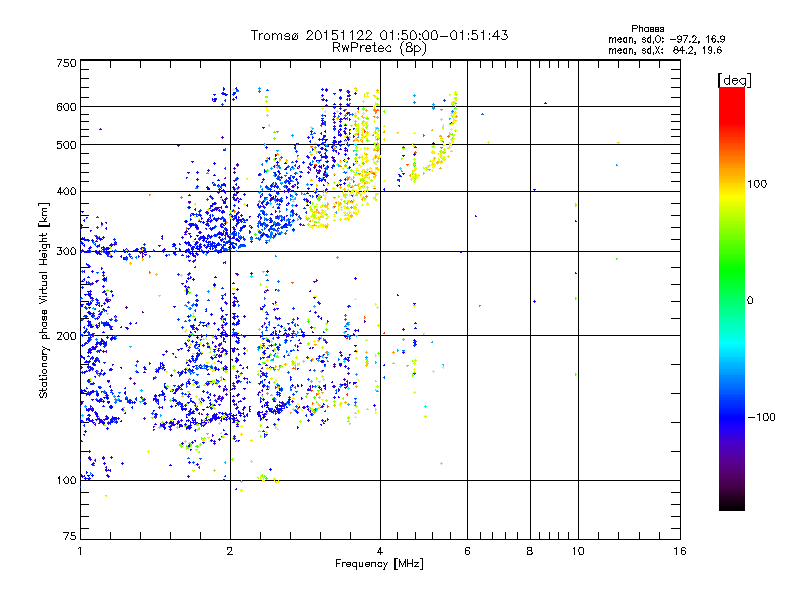Click the '[deg]' colorbar unit label
Image resolution: width=800 pixels, height=600 pixels.
(734, 80)
